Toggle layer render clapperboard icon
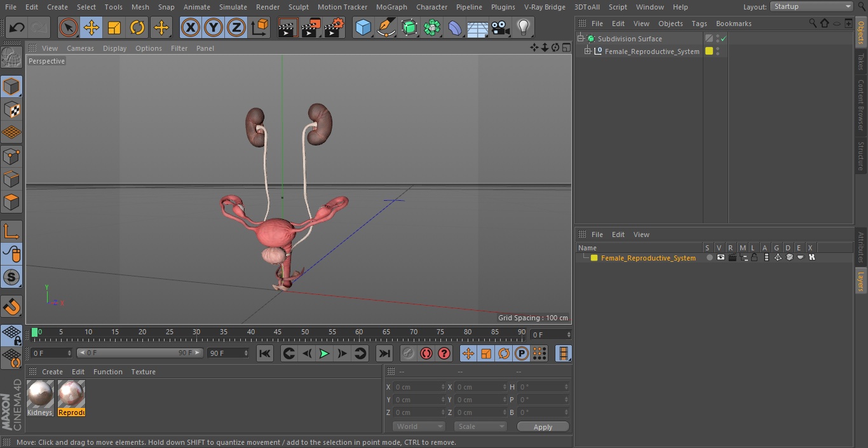This screenshot has height=448, width=868. point(732,257)
